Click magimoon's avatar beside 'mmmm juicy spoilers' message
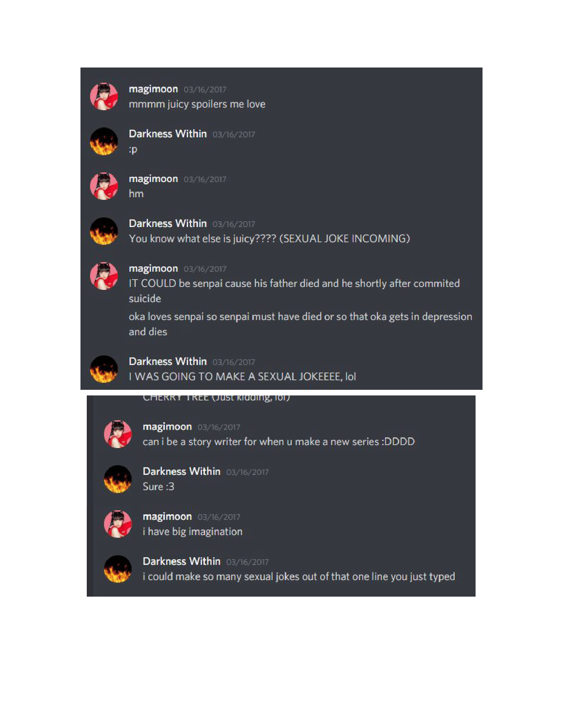 tap(104, 96)
